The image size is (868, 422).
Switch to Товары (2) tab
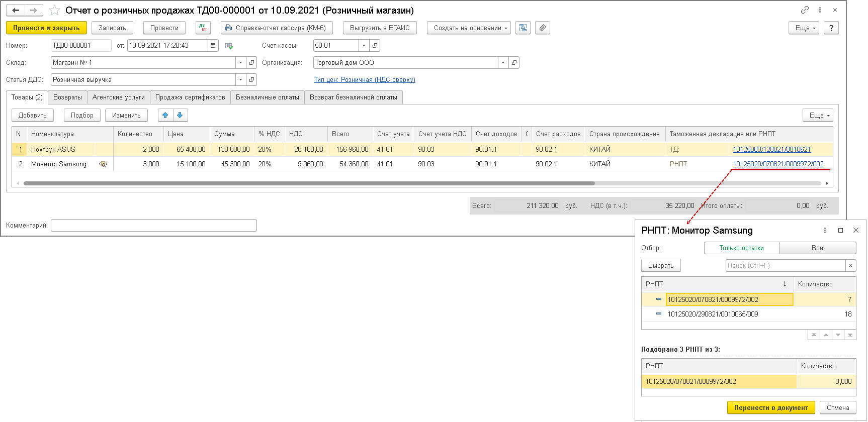(27, 97)
